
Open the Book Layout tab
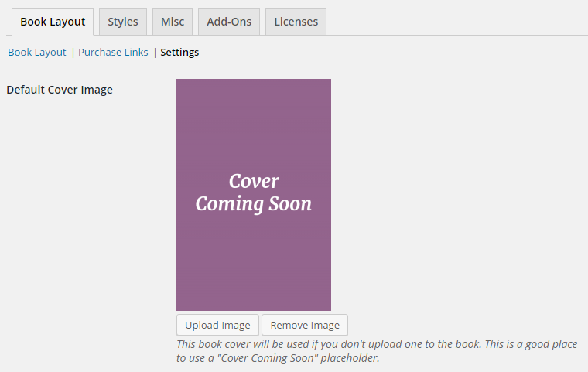53,22
